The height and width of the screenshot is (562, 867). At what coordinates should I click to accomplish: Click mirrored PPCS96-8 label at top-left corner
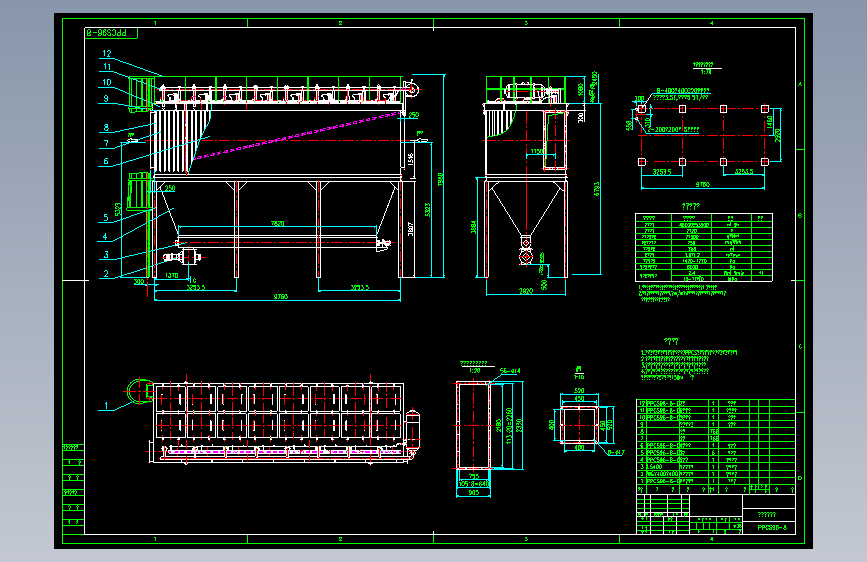[x=107, y=33]
